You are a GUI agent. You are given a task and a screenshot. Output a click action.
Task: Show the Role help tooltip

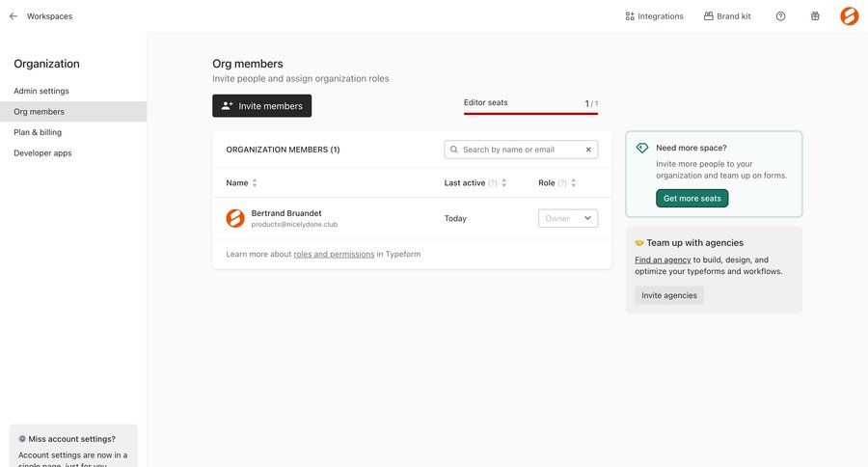pos(562,182)
